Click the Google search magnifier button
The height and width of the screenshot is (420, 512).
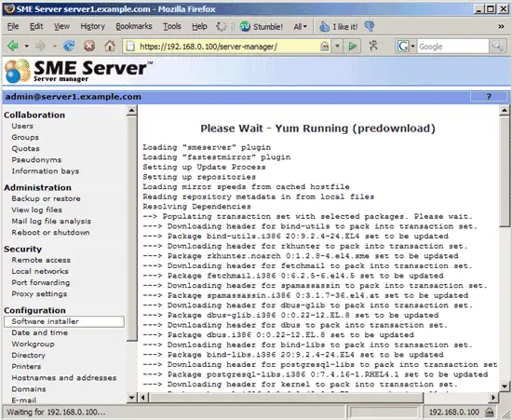497,47
